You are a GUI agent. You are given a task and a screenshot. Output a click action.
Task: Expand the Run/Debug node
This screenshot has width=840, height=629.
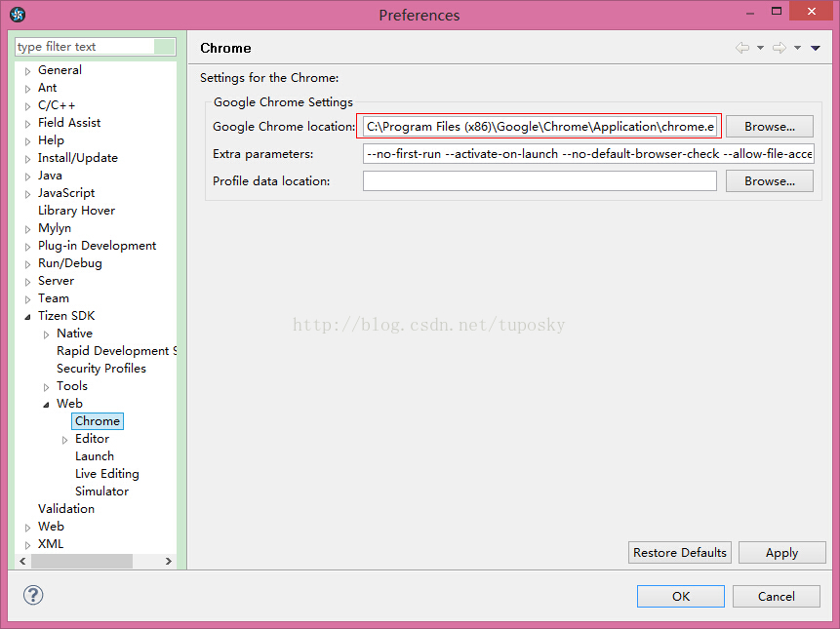tap(28, 264)
